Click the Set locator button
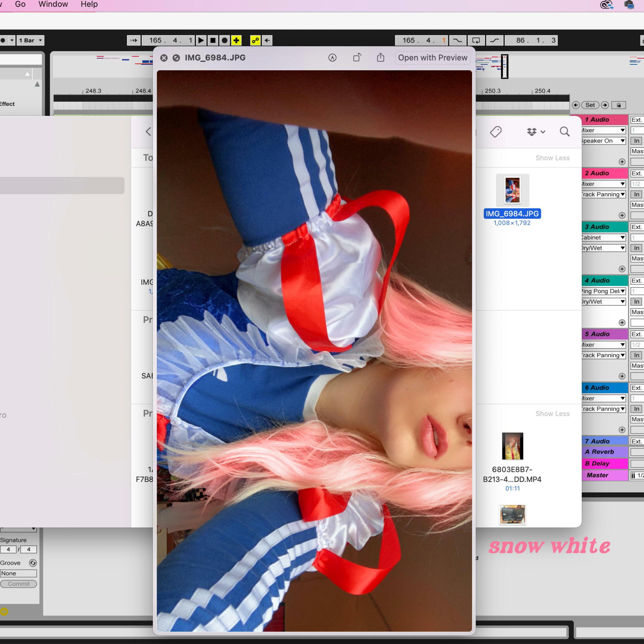This screenshot has width=644, height=644. (x=590, y=105)
